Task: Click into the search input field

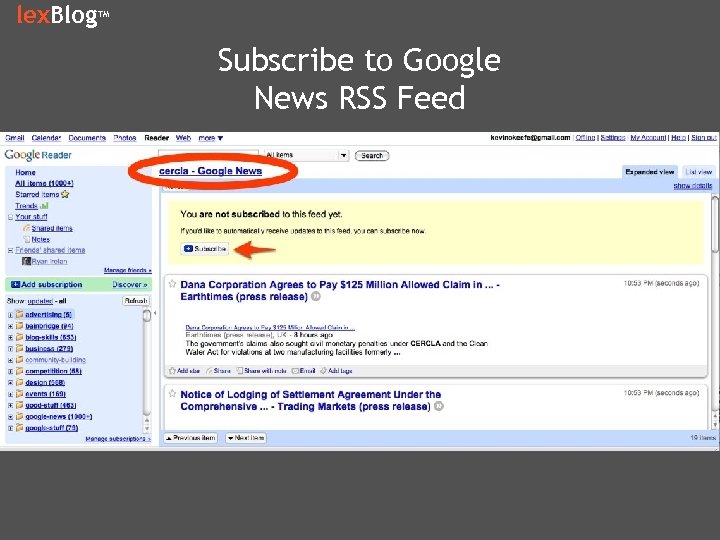Action: [x=208, y=155]
